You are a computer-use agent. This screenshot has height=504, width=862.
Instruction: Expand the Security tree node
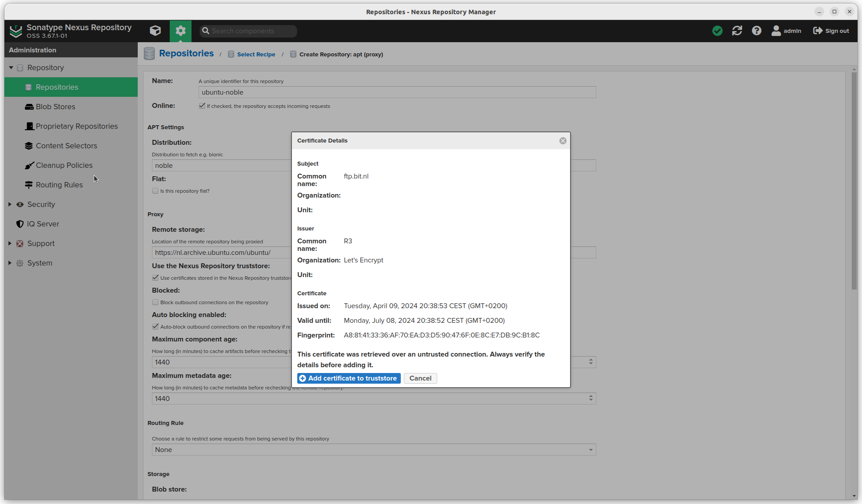[10, 204]
